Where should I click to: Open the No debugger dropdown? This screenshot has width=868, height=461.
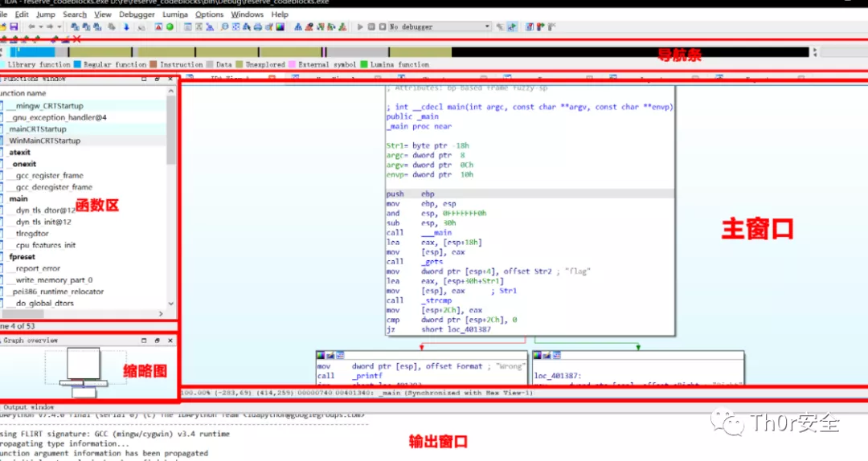click(x=440, y=27)
